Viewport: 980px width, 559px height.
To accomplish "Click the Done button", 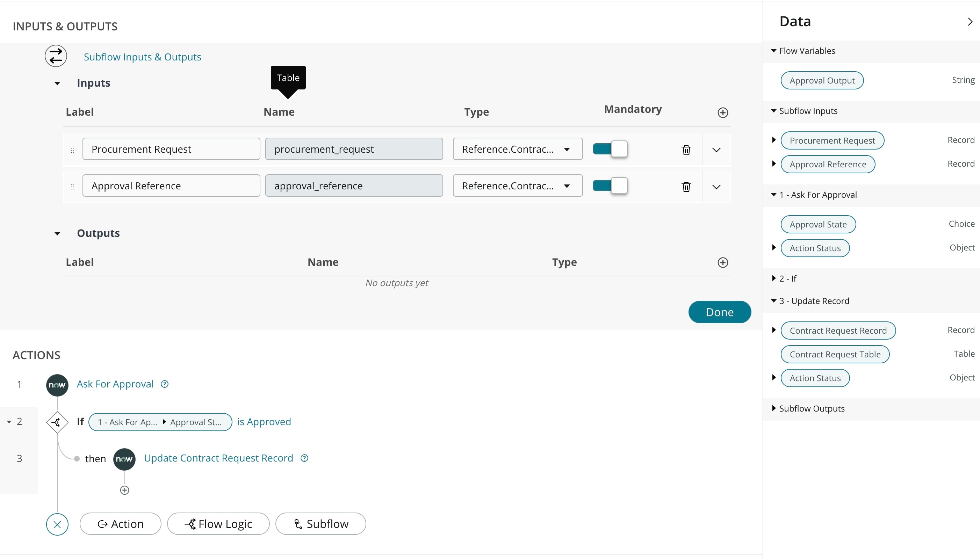I will pyautogui.click(x=719, y=312).
